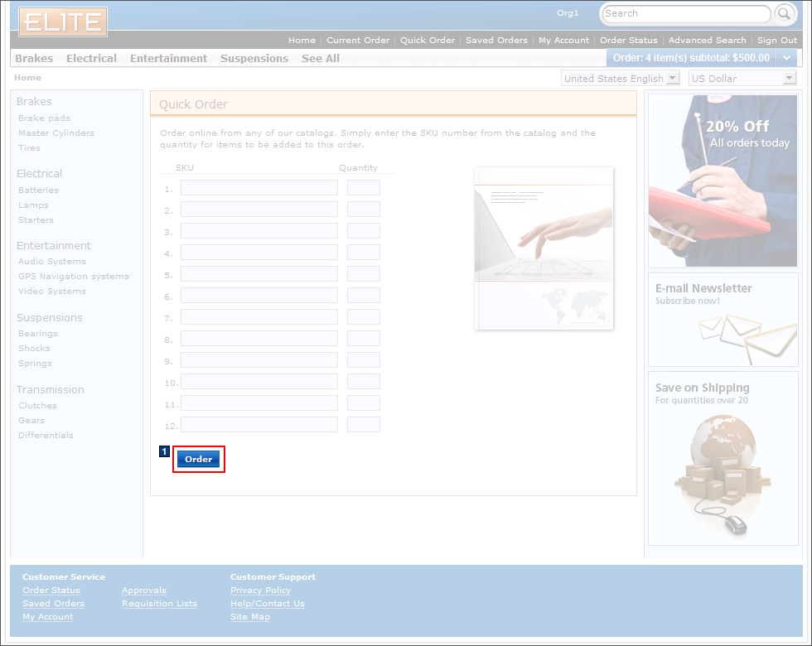The width and height of the screenshot is (812, 646).
Task: Open Batteries in sidebar
Action: point(38,190)
